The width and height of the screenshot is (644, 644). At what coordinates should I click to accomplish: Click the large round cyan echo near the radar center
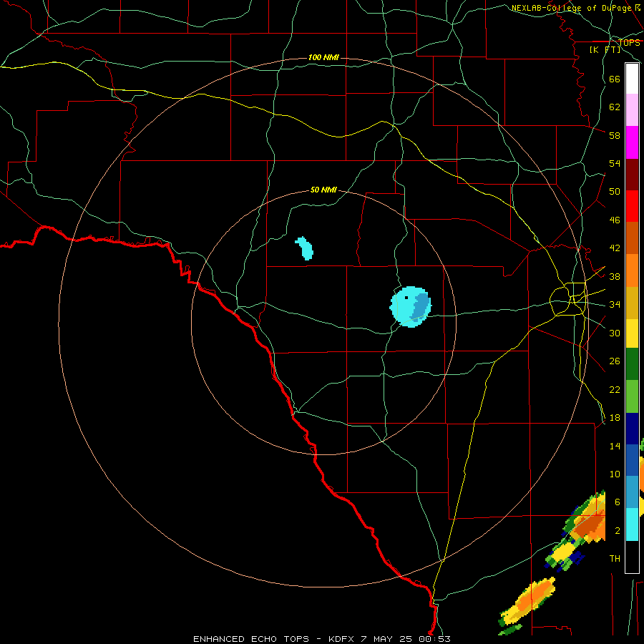coord(410,307)
